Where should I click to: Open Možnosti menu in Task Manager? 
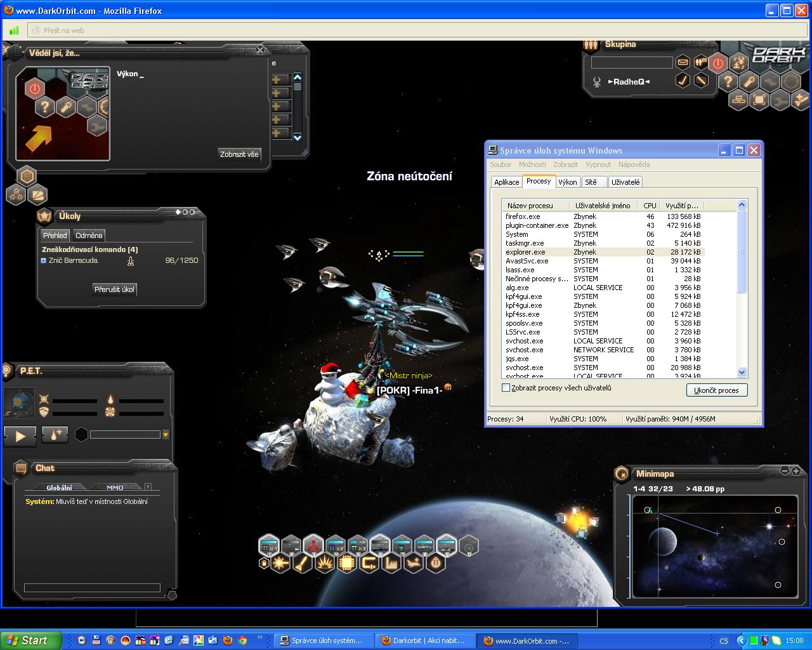point(532,164)
